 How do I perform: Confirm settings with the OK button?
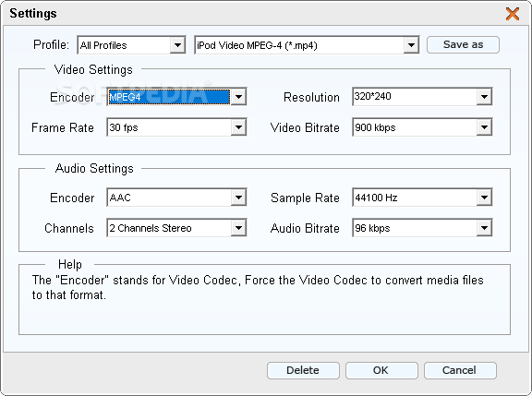(381, 370)
